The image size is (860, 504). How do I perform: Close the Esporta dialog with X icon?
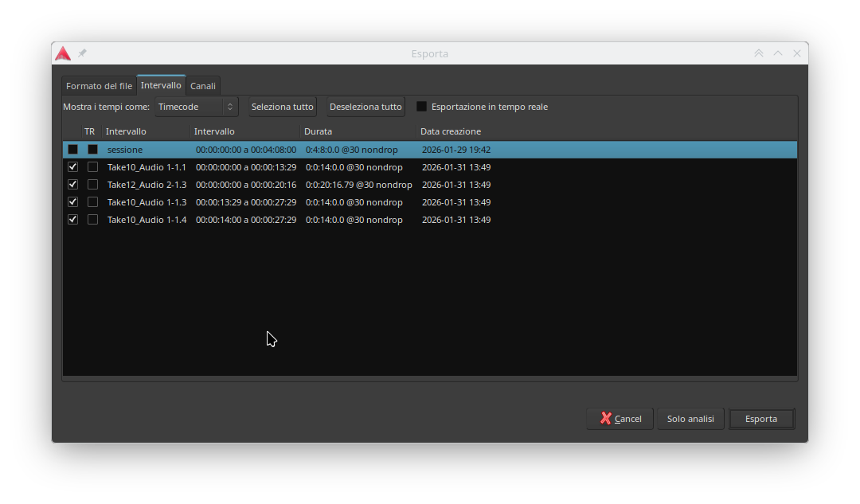tap(797, 53)
